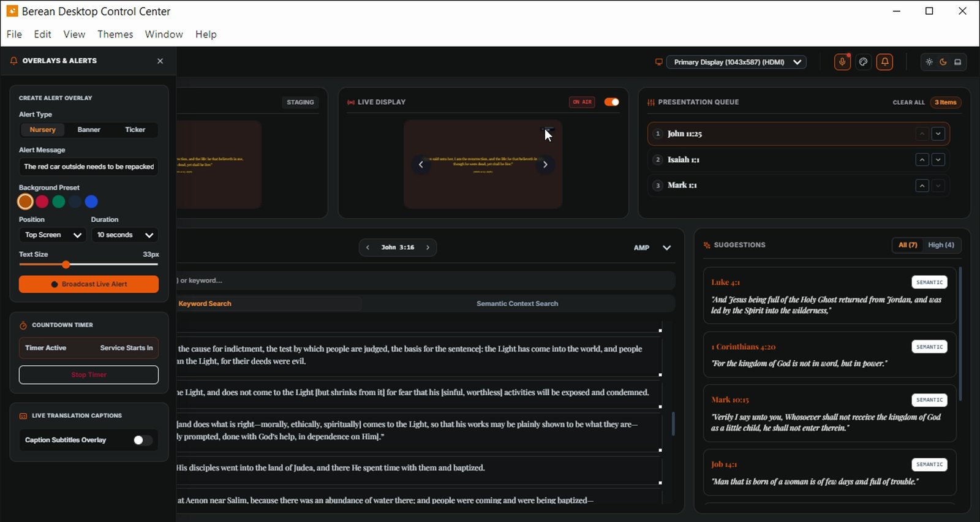Click Broadcast Live Alert button
The width and height of the screenshot is (980, 522).
coord(89,284)
